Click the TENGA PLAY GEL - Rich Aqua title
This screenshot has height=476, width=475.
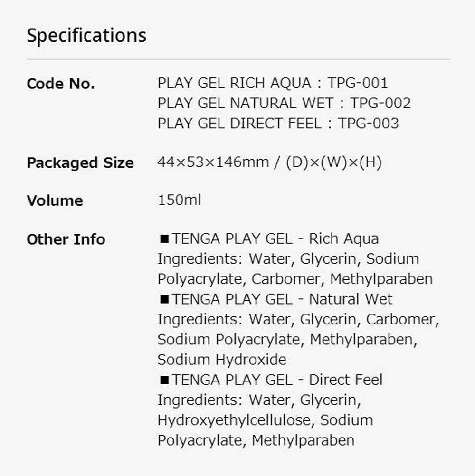click(x=275, y=238)
